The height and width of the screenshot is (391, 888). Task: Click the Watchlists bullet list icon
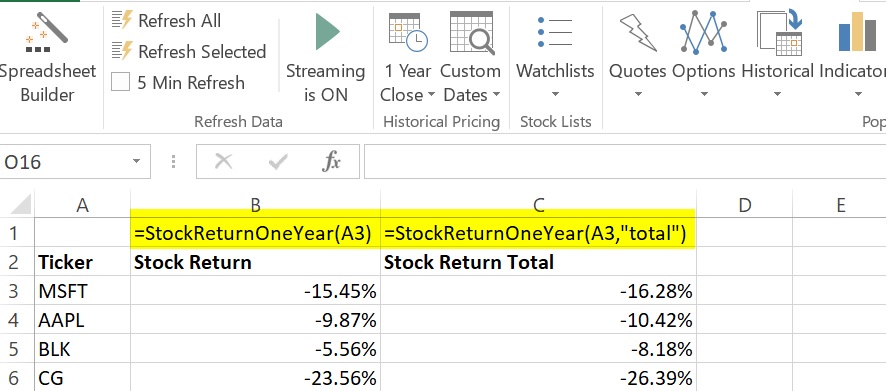click(555, 32)
